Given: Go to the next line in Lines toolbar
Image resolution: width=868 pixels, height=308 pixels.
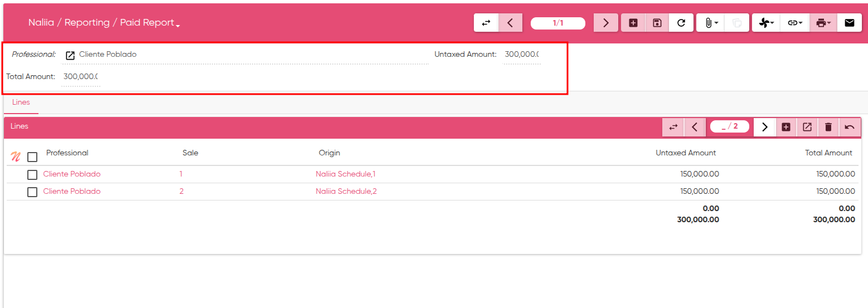Looking at the screenshot, I should coord(764,127).
